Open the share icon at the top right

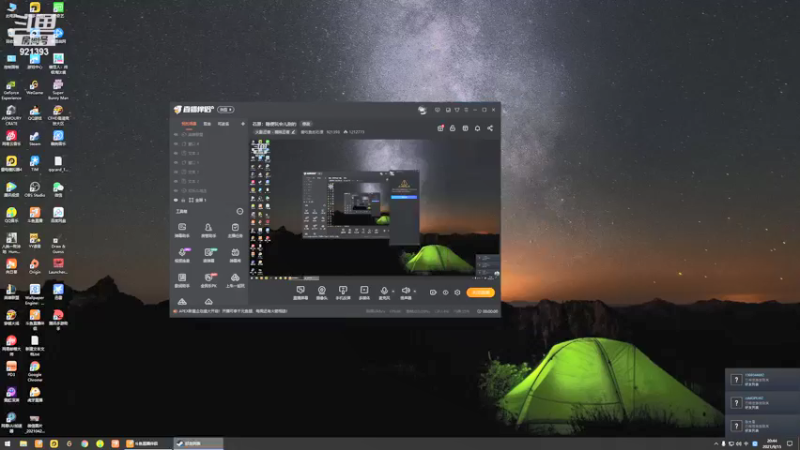click(490, 128)
